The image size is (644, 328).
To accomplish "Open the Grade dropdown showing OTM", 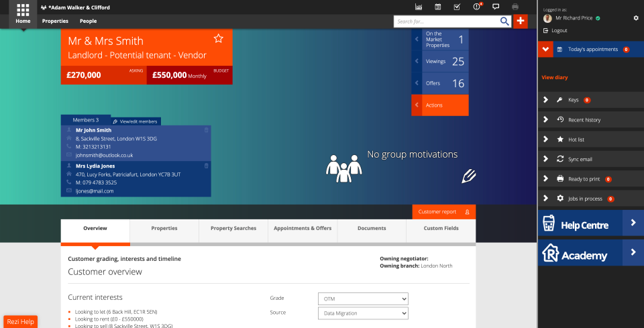I will coord(363,299).
